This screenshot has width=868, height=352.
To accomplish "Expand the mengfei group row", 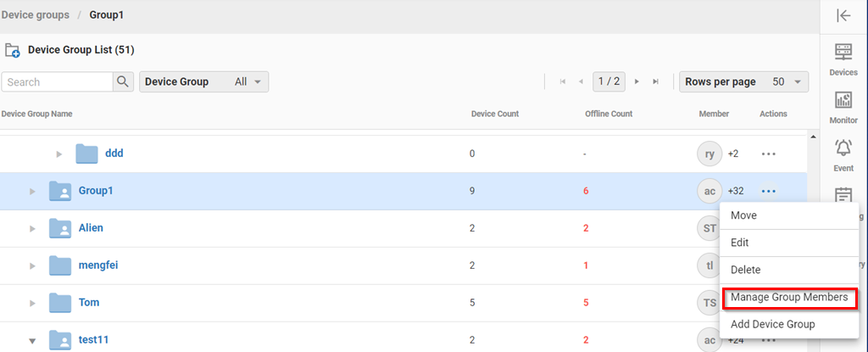I will pyautogui.click(x=33, y=265).
